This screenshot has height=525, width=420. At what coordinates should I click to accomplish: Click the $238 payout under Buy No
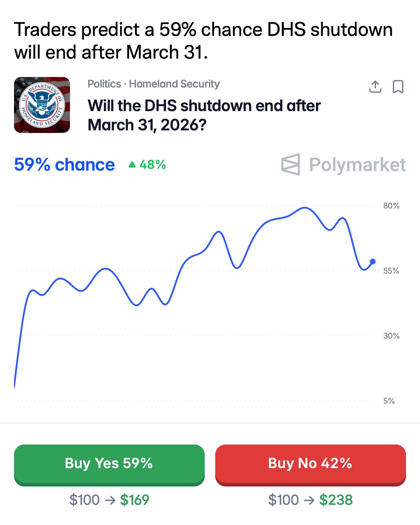(336, 500)
